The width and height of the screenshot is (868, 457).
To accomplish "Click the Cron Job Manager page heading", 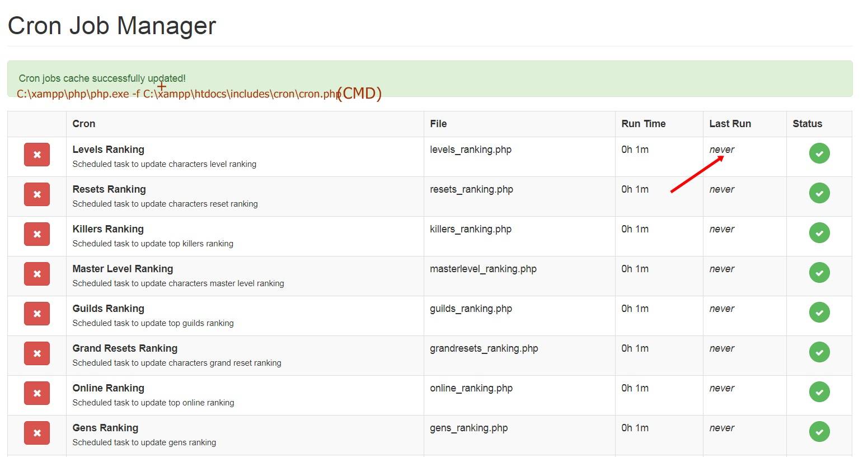I will [112, 26].
